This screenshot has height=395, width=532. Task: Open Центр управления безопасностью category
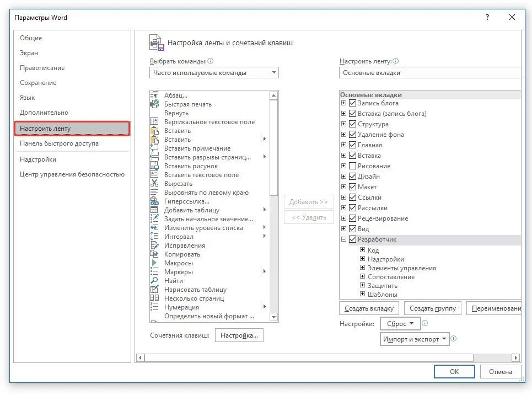72,174
